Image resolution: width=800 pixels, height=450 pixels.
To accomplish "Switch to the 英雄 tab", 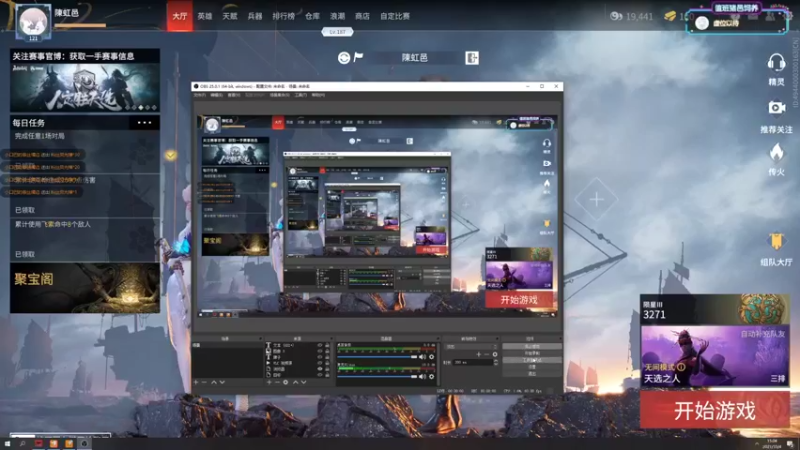I will click(x=205, y=16).
